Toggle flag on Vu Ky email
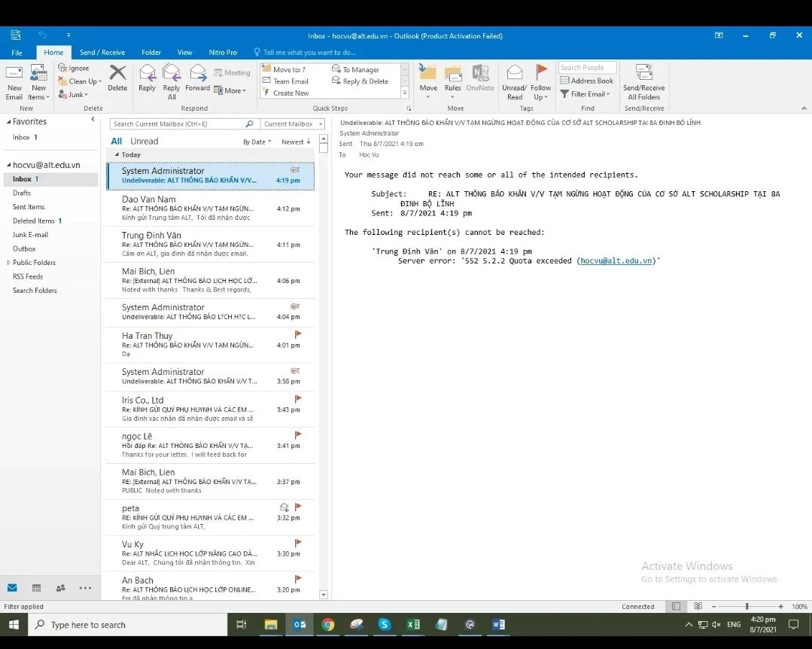Screen dimensions: 812x649 point(298,543)
